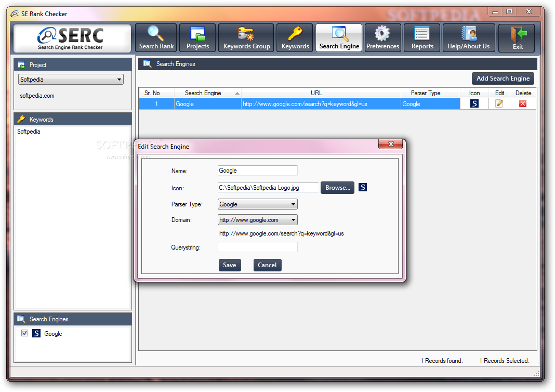Click the SE Rank Checker title bar icon
This screenshot has height=392, width=555.
pos(15,14)
